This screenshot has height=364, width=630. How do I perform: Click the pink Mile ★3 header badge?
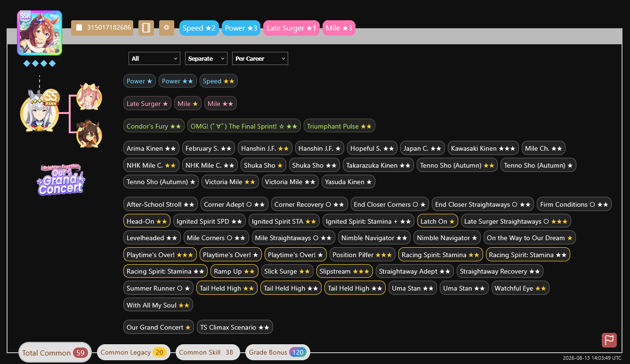pos(339,28)
